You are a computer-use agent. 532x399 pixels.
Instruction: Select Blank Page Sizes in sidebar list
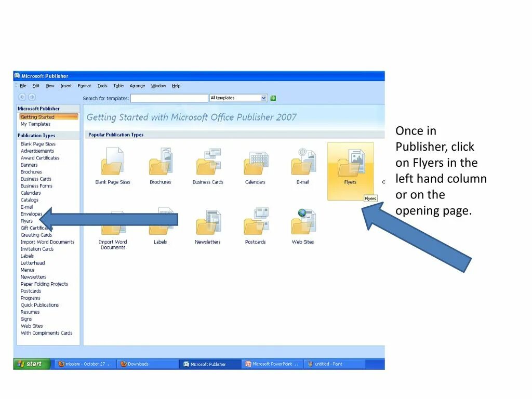tap(38, 144)
